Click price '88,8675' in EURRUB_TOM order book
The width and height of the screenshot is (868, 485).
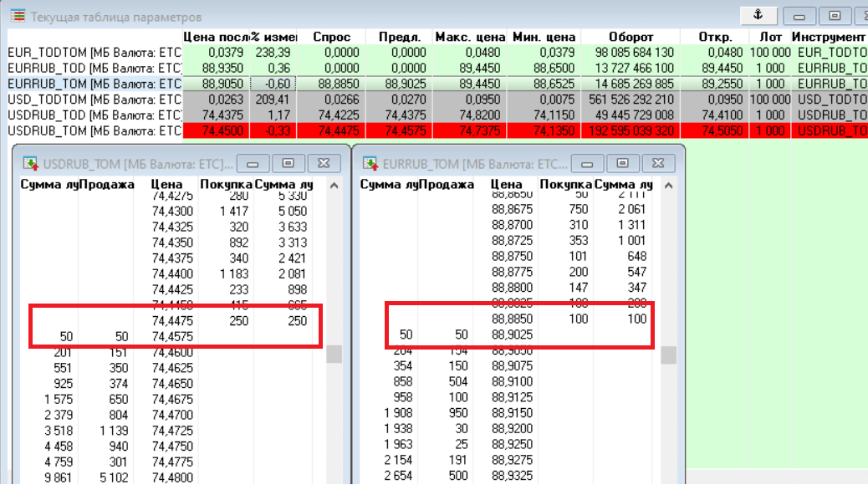click(512, 209)
